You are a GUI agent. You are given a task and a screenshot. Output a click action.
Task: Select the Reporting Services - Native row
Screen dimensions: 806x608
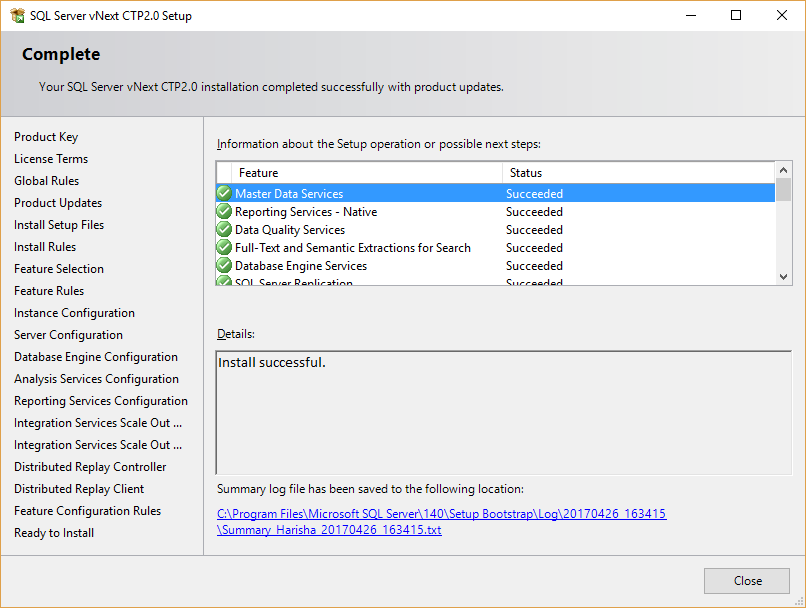pos(496,211)
